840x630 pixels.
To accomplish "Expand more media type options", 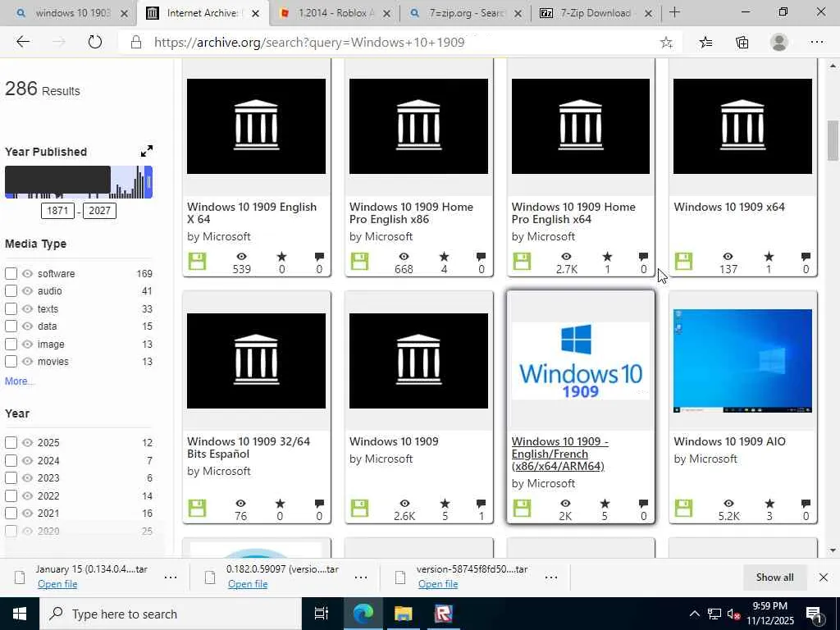I will [x=20, y=381].
